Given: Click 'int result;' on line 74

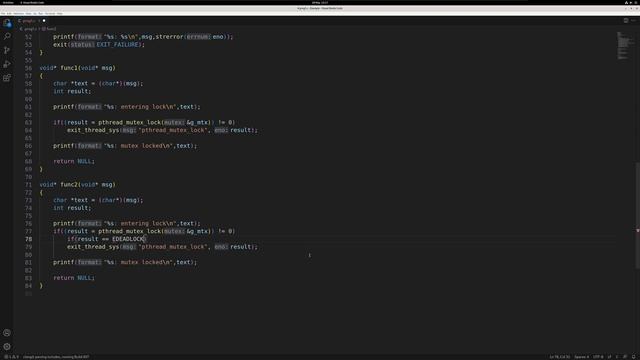Looking at the screenshot, I should [x=72, y=208].
